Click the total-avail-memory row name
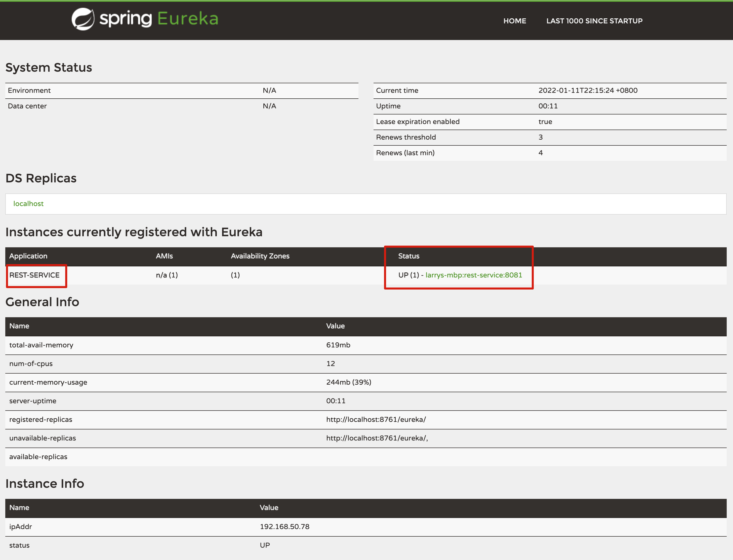This screenshot has height=560, width=733. (x=41, y=345)
